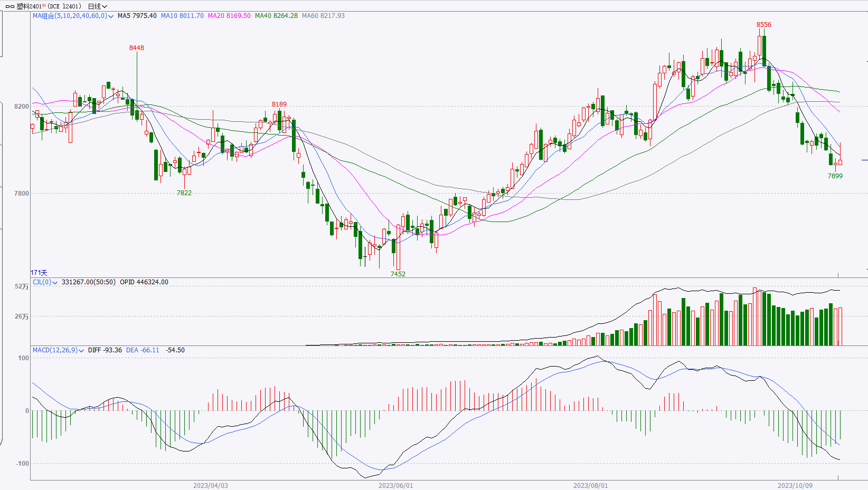Click the 8556 high price marker
The height and width of the screenshot is (490, 868).
(x=763, y=25)
